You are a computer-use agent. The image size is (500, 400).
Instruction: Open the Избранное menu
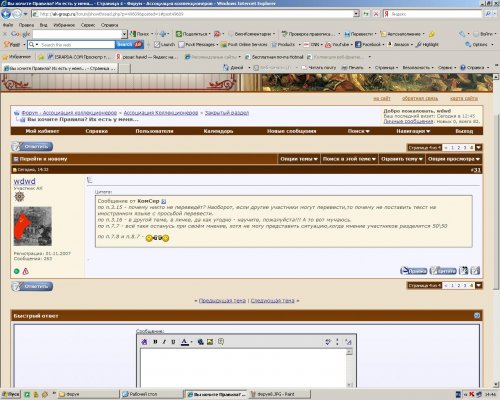click(x=64, y=25)
